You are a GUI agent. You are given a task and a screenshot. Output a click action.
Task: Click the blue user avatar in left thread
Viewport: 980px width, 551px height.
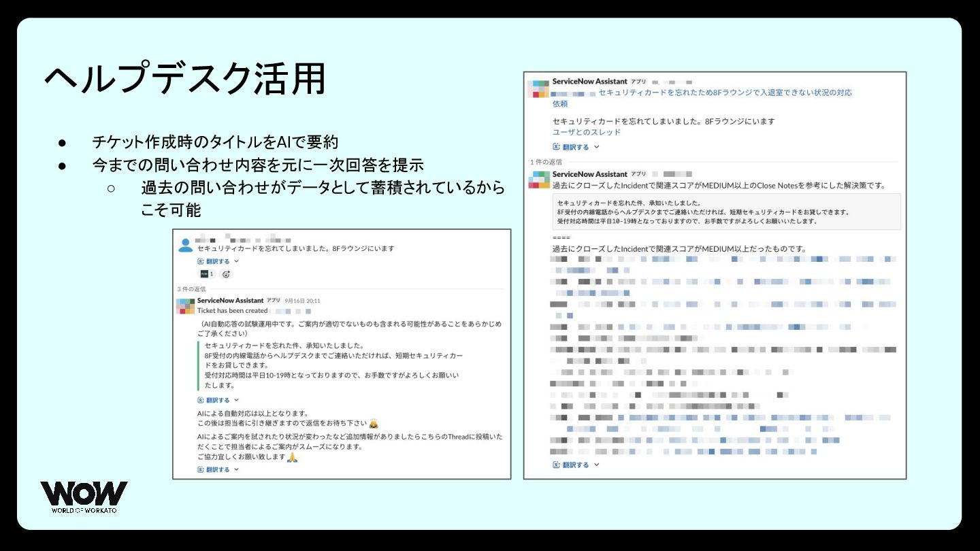[x=185, y=245]
